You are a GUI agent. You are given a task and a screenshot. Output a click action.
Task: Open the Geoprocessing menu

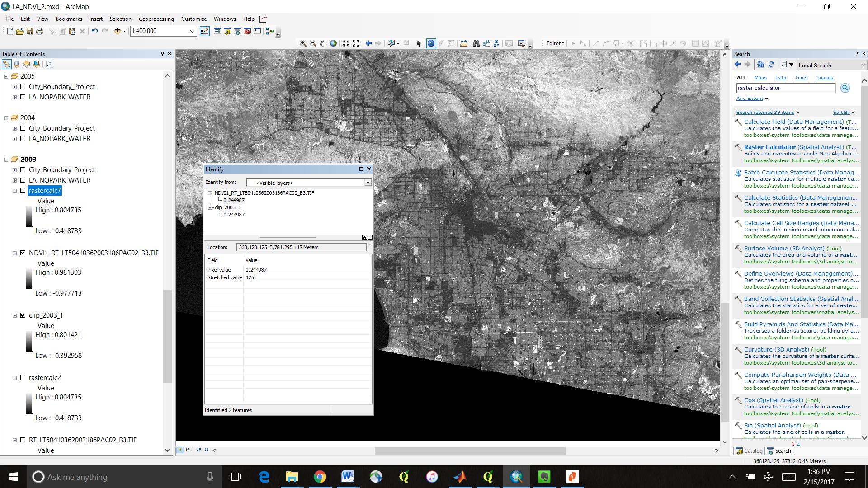pyautogui.click(x=156, y=19)
